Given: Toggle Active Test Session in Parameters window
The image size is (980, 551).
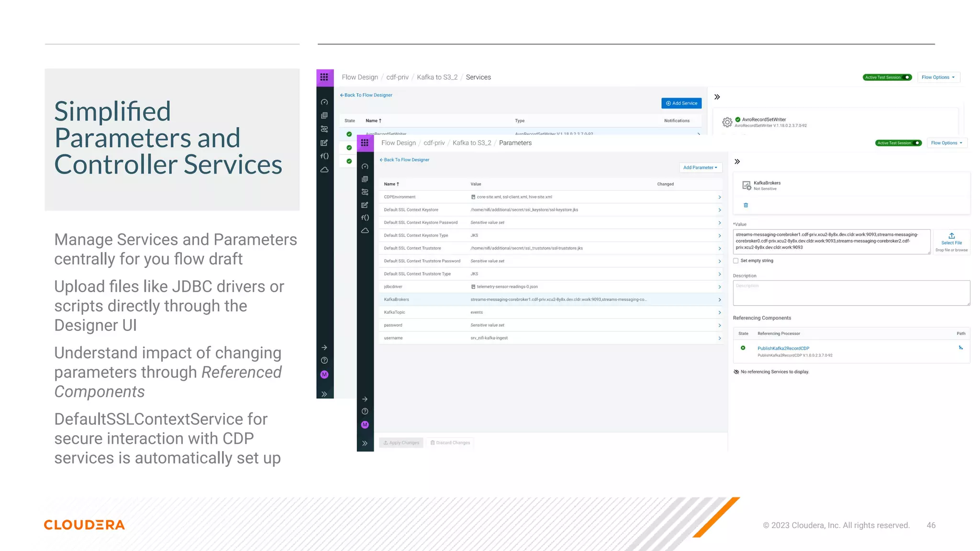Looking at the screenshot, I should tap(917, 143).
